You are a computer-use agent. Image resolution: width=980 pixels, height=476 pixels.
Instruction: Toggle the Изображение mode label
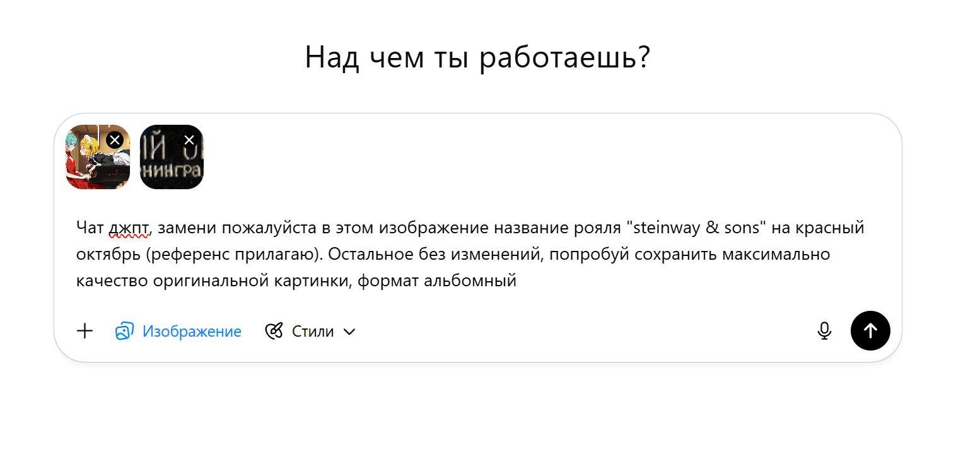point(192,331)
